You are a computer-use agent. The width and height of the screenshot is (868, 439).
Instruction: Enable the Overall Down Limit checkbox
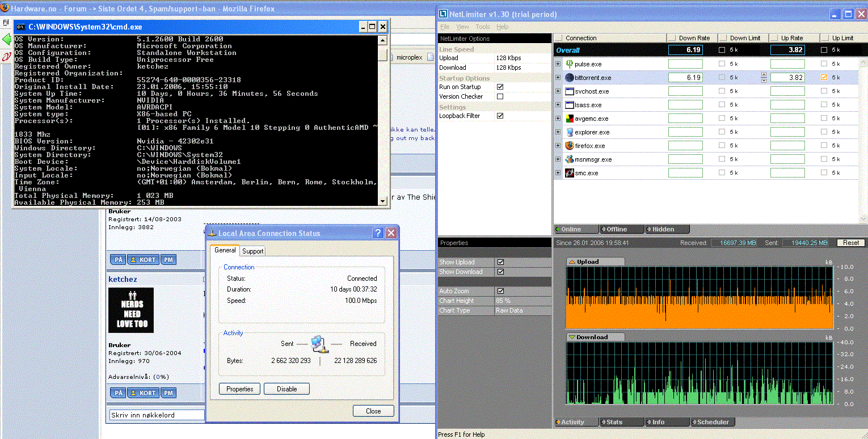(722, 50)
